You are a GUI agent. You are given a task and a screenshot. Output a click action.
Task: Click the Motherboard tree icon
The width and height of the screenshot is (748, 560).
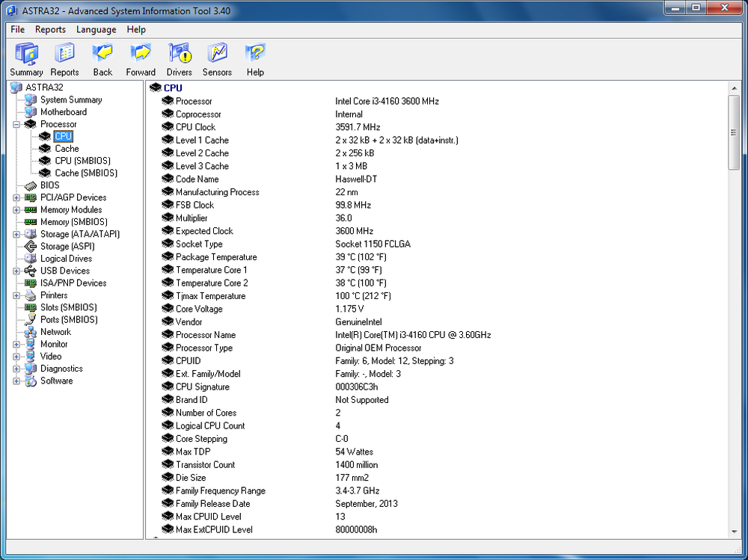click(31, 112)
